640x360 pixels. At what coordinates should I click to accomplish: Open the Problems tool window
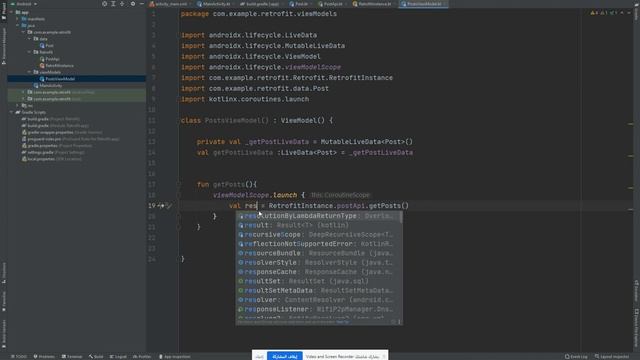click(44, 357)
